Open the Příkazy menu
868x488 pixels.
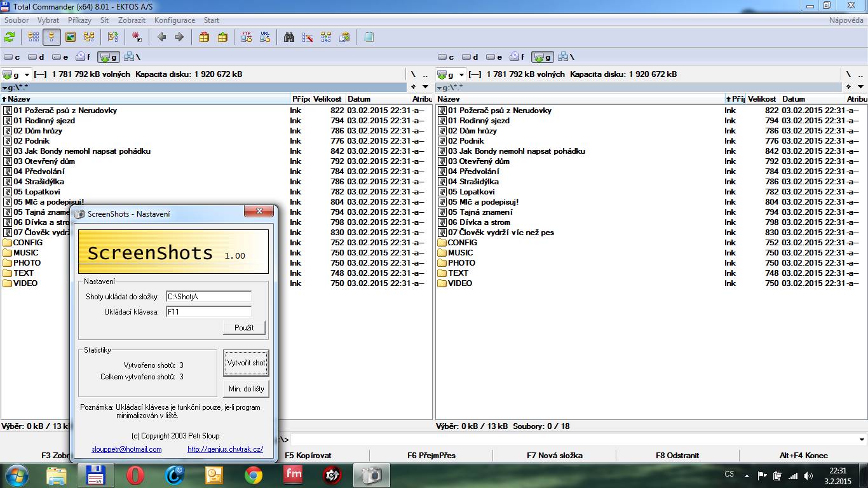80,20
